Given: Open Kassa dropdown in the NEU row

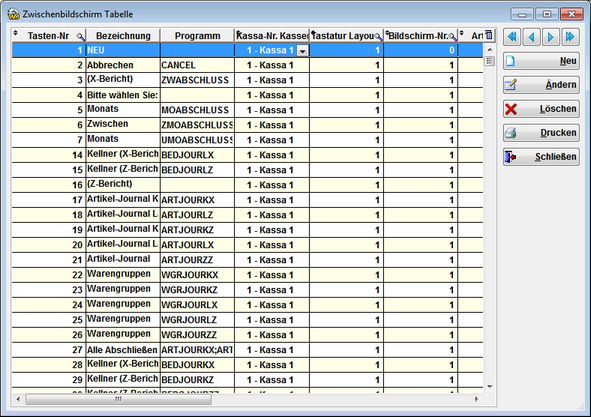Looking at the screenshot, I should [302, 51].
